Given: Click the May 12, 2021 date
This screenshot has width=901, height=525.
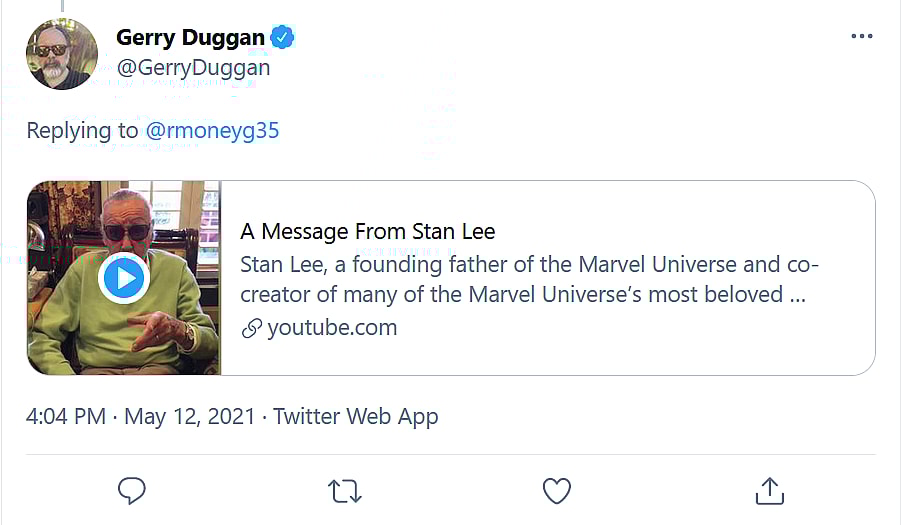Looking at the screenshot, I should point(189,416).
